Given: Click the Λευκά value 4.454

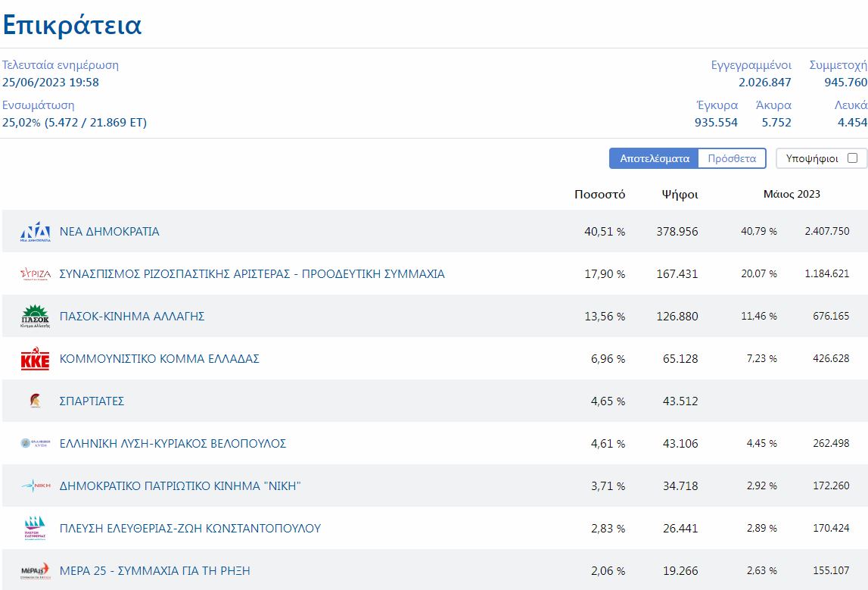Looking at the screenshot, I should tap(852, 123).
